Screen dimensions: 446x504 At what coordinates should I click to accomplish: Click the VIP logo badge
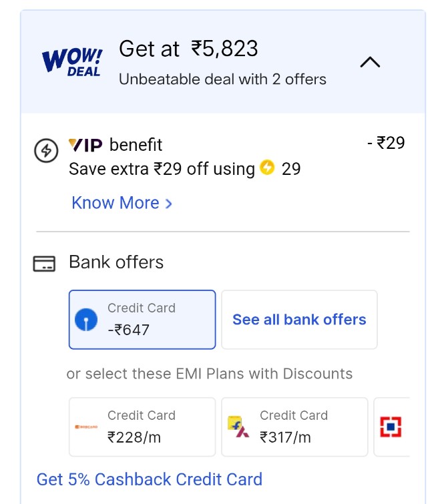pyautogui.click(x=85, y=145)
